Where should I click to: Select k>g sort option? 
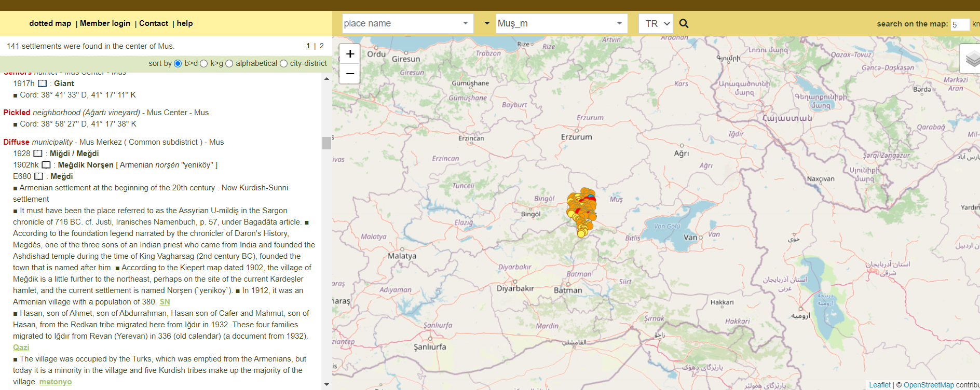204,63
